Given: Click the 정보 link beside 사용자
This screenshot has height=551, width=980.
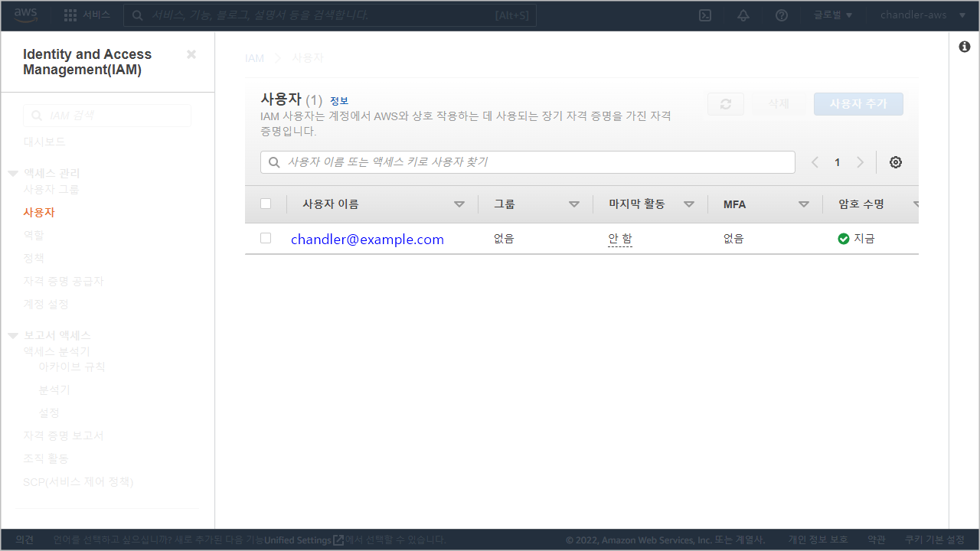Looking at the screenshot, I should tap(339, 100).
